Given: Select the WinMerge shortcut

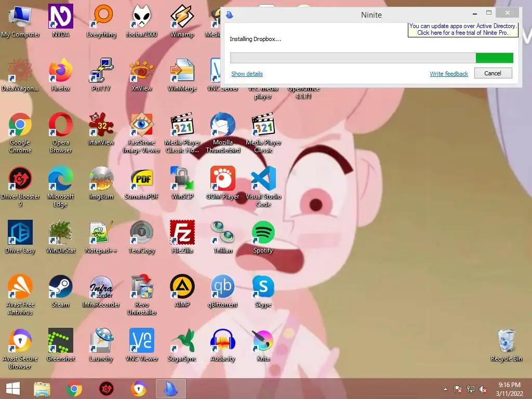Looking at the screenshot, I should coord(182,75).
